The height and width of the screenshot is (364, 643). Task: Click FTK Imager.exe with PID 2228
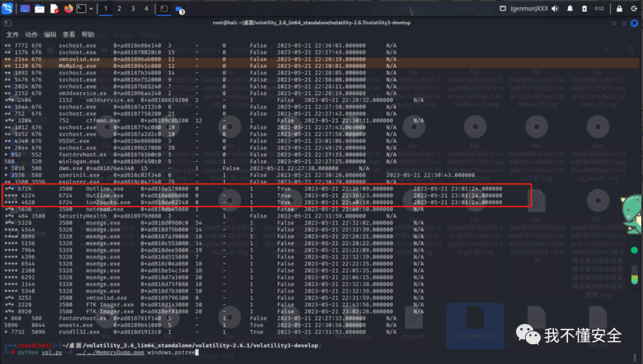110,305
